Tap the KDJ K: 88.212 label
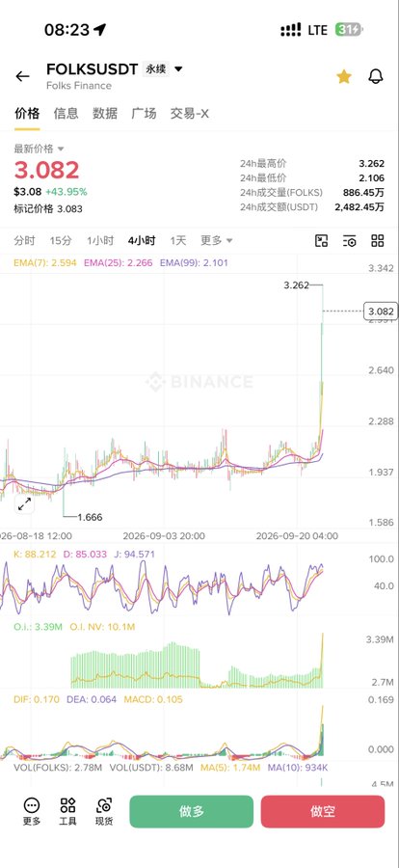The width and height of the screenshot is (399, 868). click(35, 554)
